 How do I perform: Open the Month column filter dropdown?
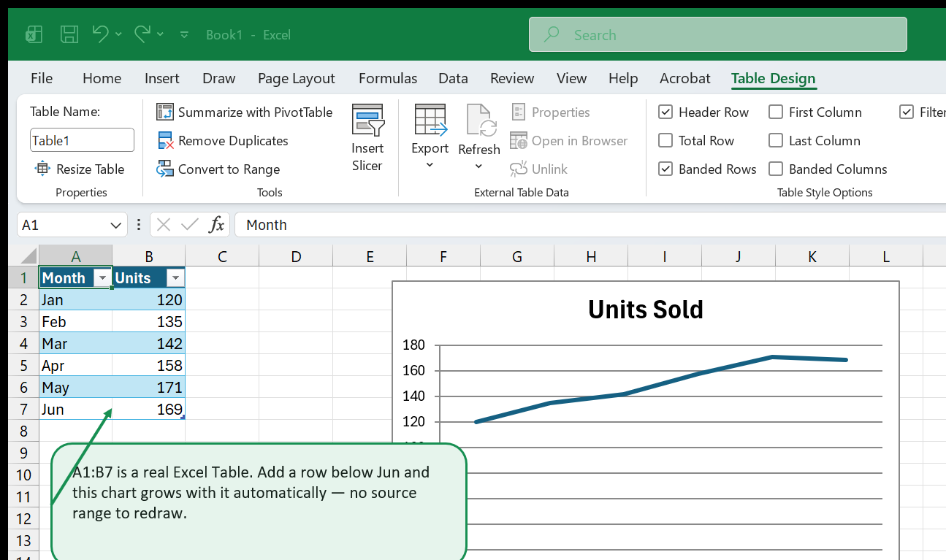[102, 278]
